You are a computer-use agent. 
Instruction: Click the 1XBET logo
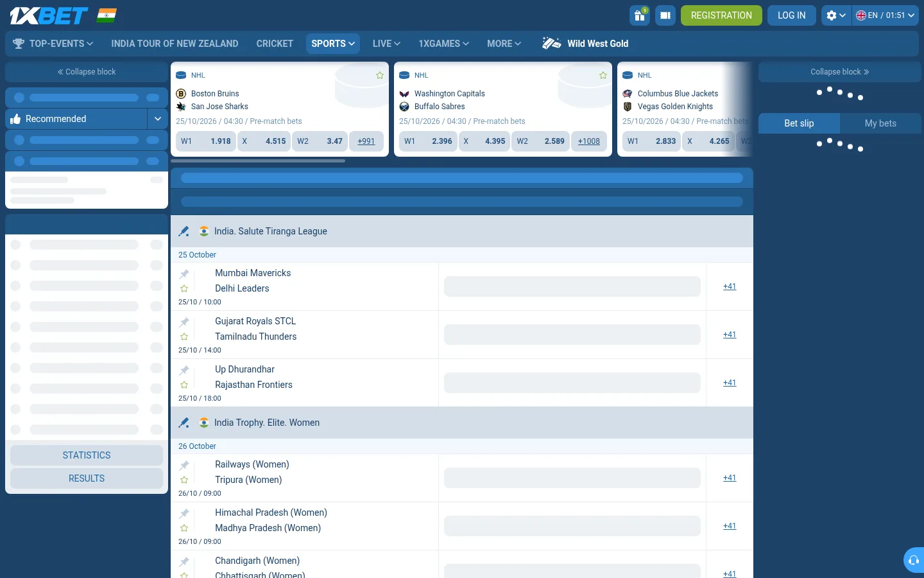(x=49, y=15)
